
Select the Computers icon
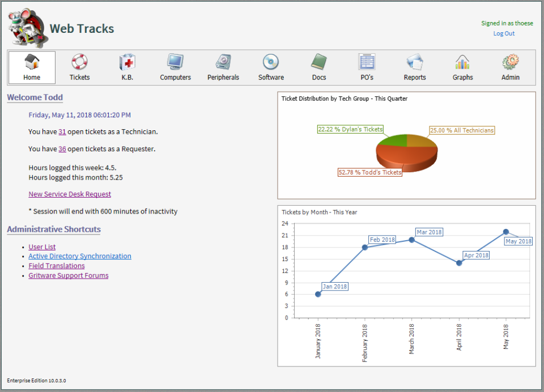click(175, 67)
